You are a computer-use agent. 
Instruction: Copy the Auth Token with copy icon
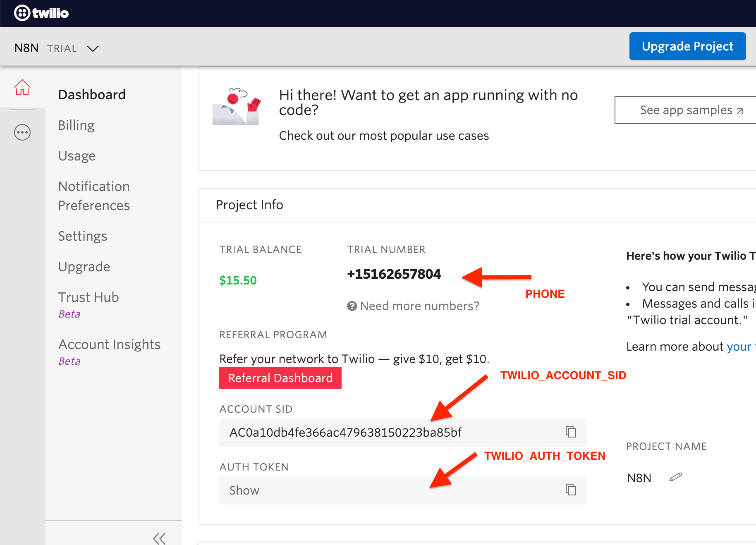(571, 490)
